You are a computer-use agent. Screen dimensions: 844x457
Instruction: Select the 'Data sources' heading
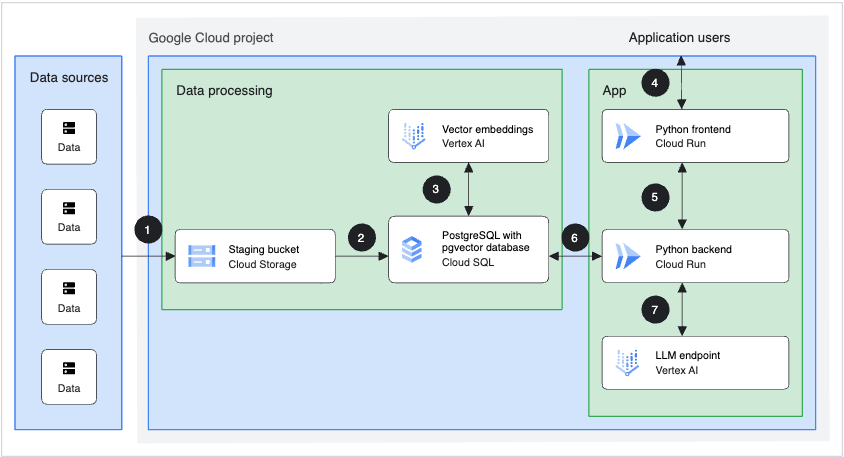tap(69, 78)
